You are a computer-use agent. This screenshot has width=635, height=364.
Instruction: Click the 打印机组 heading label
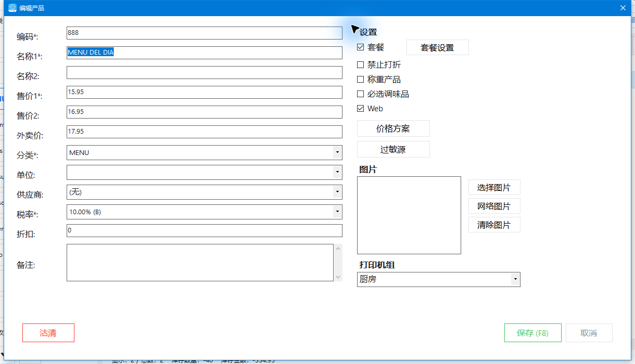click(377, 265)
